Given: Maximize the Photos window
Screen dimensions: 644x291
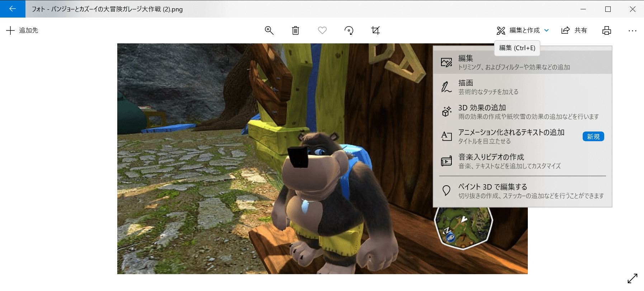Looking at the screenshot, I should [608, 9].
